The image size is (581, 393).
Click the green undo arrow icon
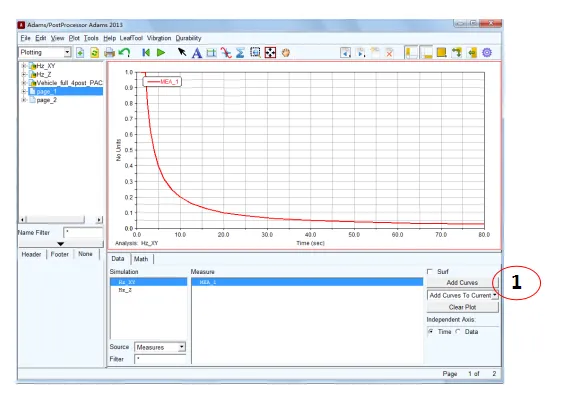click(124, 53)
